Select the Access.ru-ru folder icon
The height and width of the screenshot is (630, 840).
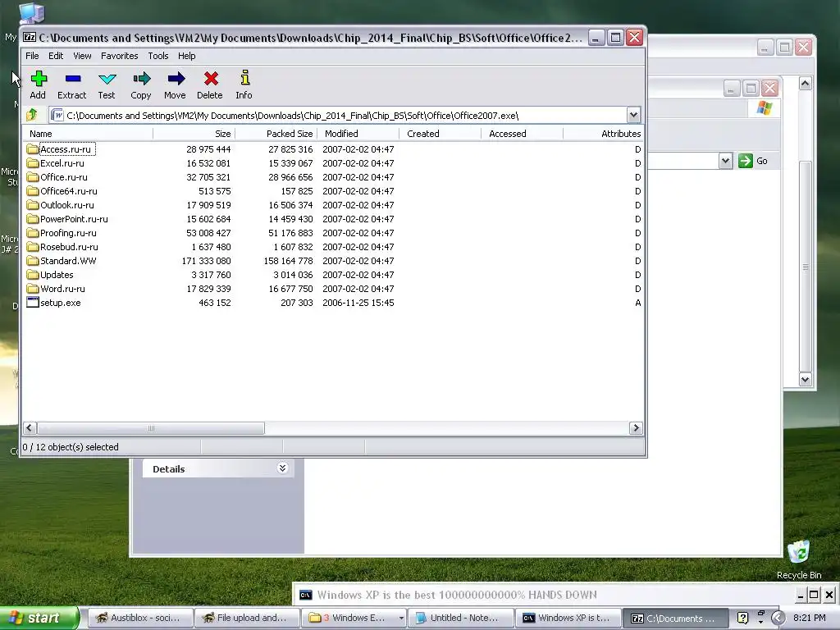click(33, 149)
